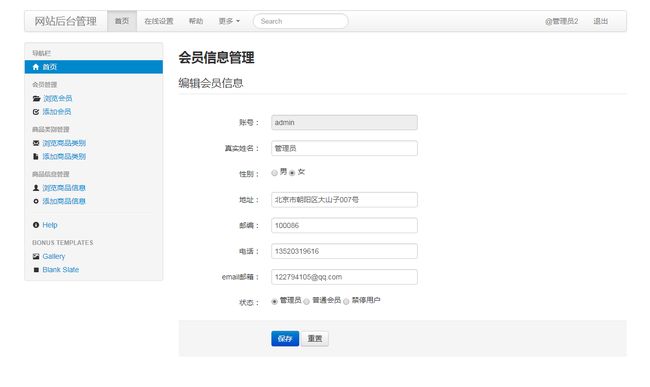Click the circle icon beside 添加商品信息
The image size is (650, 387).
pyautogui.click(x=36, y=201)
